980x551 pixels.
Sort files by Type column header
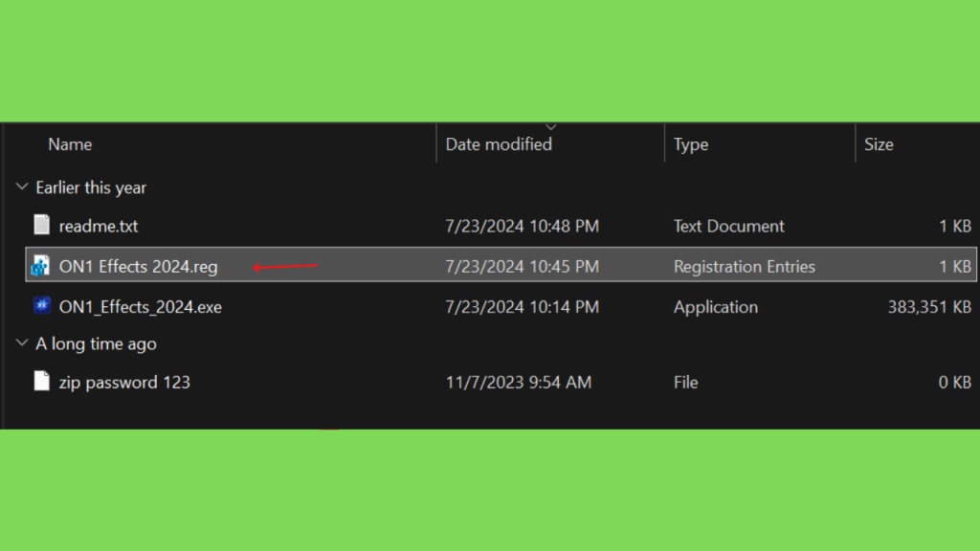[x=691, y=144]
